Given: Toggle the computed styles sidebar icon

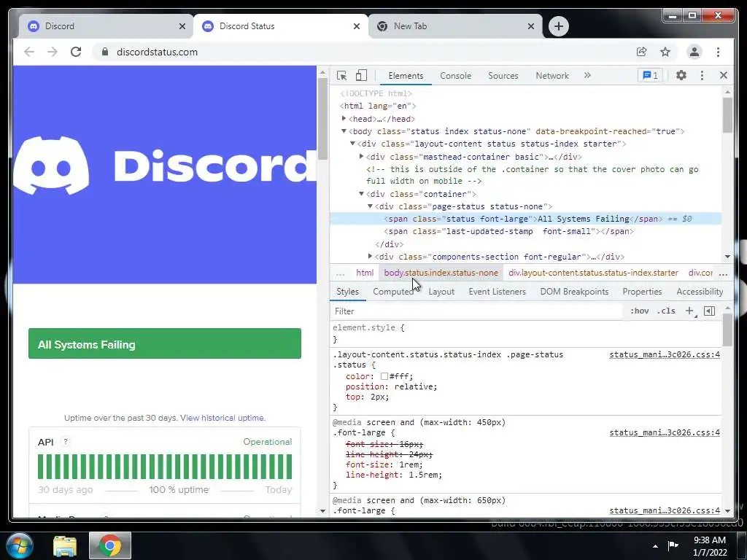Looking at the screenshot, I should point(709,311).
